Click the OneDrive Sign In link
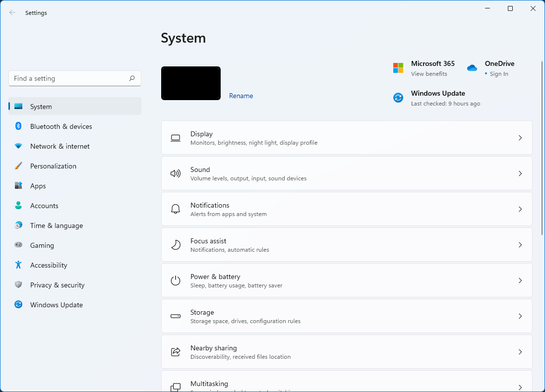The height and width of the screenshot is (392, 545). [499, 74]
